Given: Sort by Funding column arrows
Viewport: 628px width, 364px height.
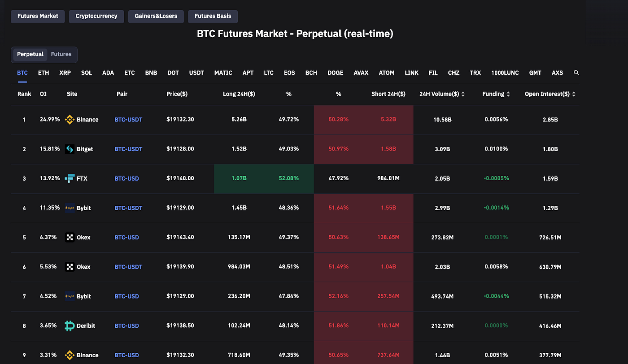Looking at the screenshot, I should click(x=508, y=94).
